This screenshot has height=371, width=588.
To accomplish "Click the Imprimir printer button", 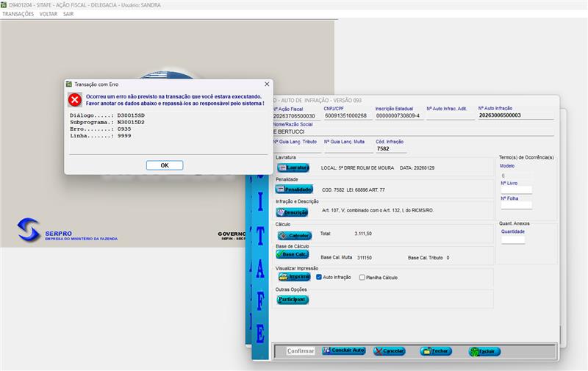I will coord(294,277).
